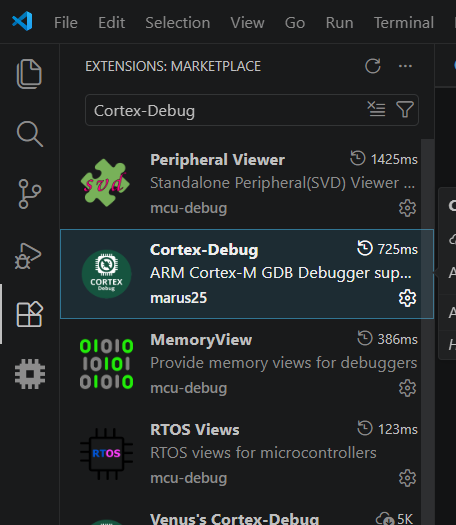This screenshot has width=456, height=525.
Task: Open the Terminal menu
Action: [x=404, y=23]
